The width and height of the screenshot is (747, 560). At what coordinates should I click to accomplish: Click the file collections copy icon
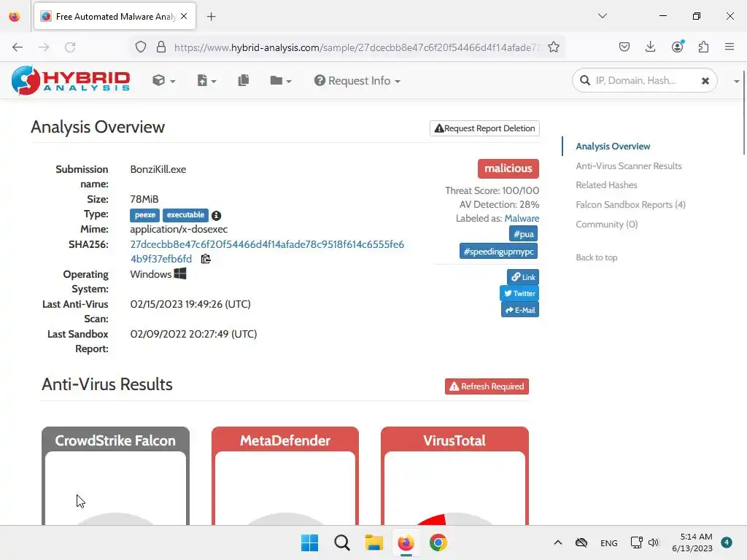coord(244,80)
